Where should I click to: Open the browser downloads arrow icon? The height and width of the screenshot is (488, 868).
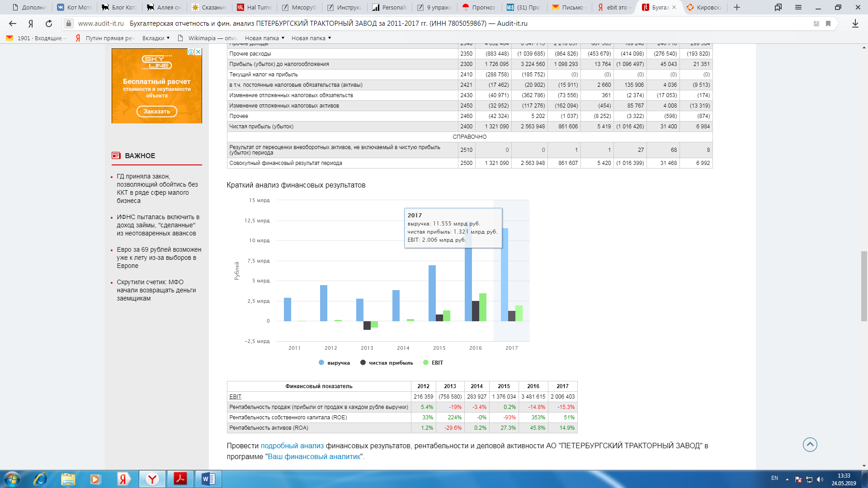click(855, 23)
